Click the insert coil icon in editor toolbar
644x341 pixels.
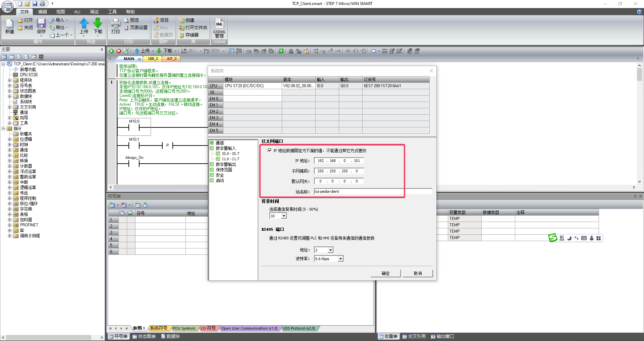356,51
